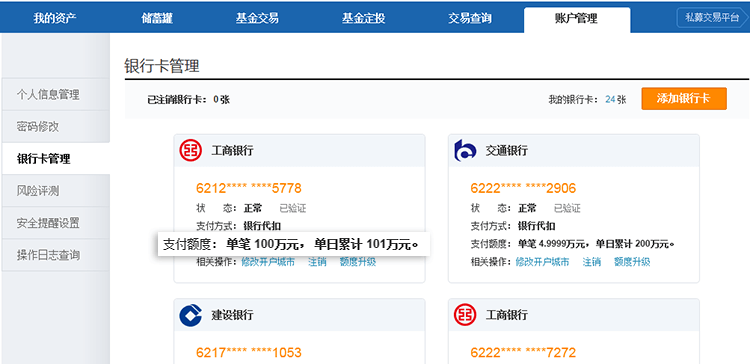Click the 24 bank card count

point(610,99)
